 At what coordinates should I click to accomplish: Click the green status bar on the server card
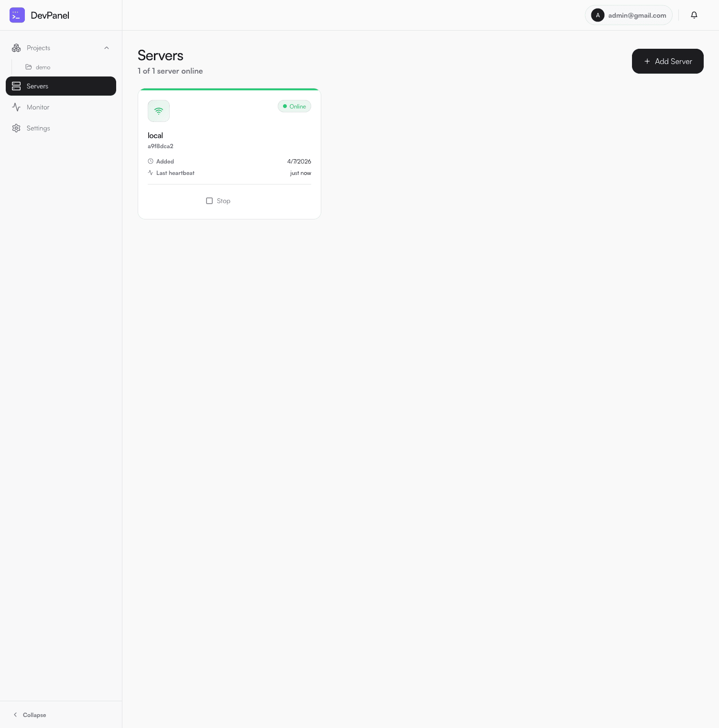(229, 90)
